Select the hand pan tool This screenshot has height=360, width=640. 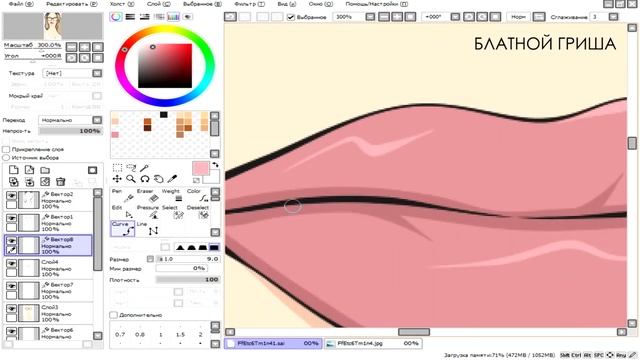(x=158, y=179)
